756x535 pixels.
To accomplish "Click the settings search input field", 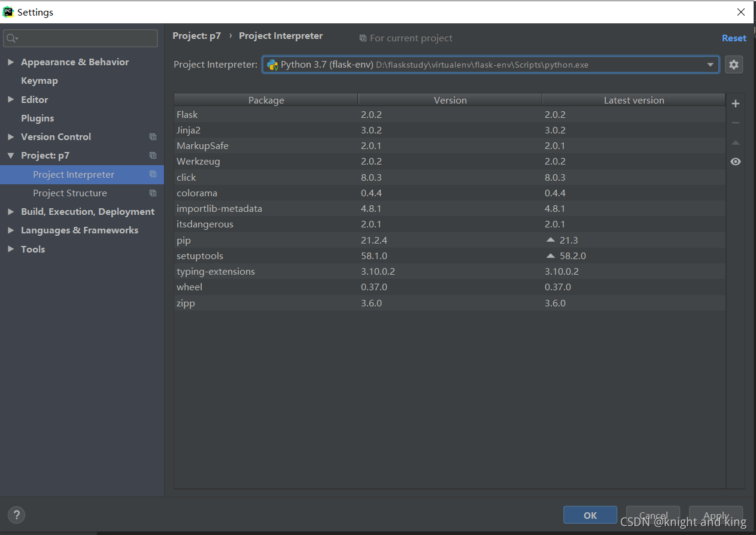I will pos(81,38).
